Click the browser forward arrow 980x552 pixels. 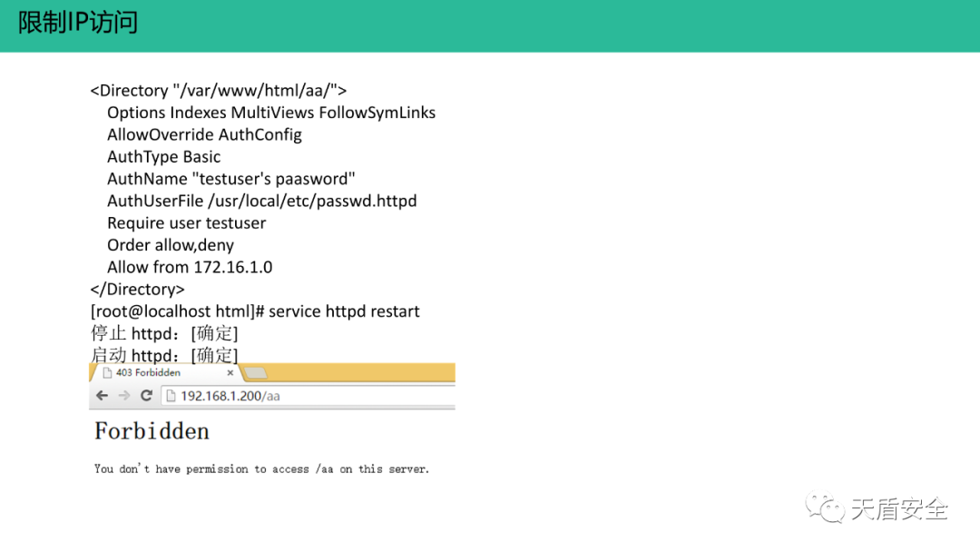click(x=124, y=396)
